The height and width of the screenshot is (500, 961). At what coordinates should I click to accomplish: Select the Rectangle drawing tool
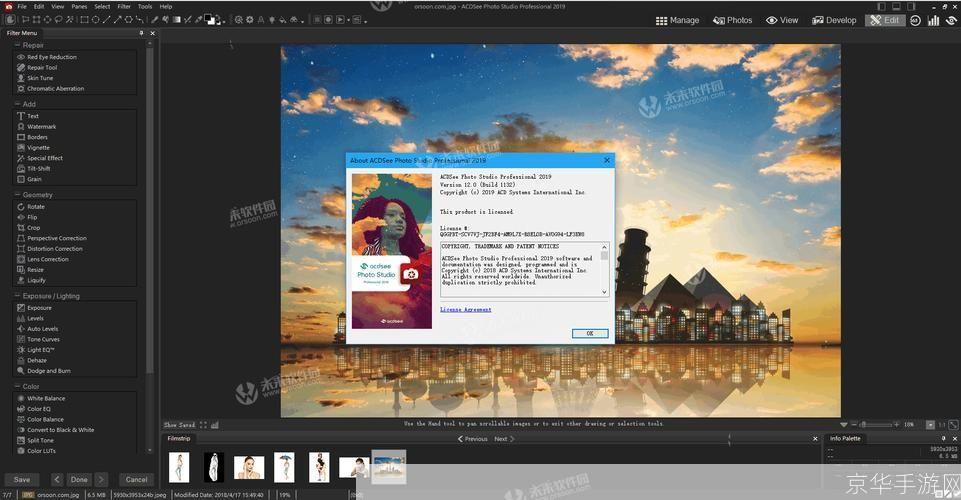point(84,20)
